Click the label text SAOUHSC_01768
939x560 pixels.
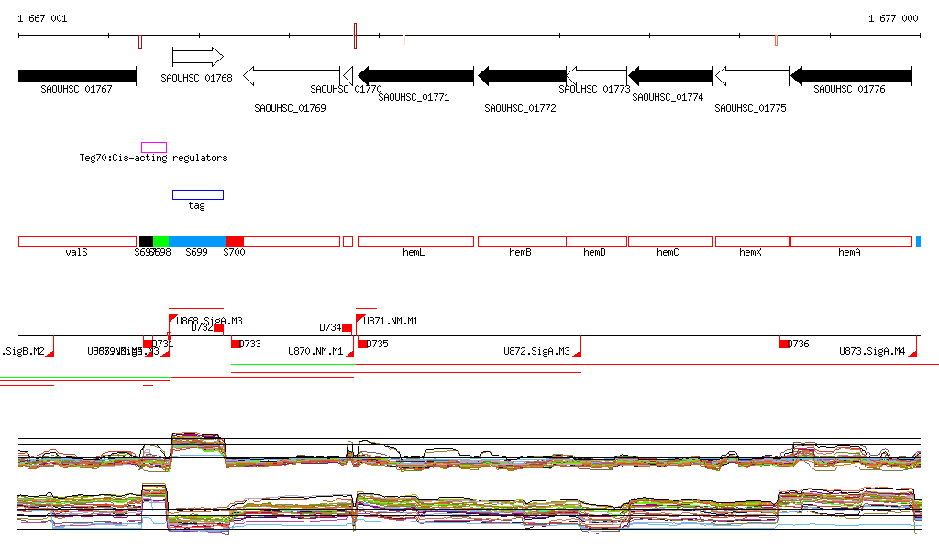pos(196,78)
